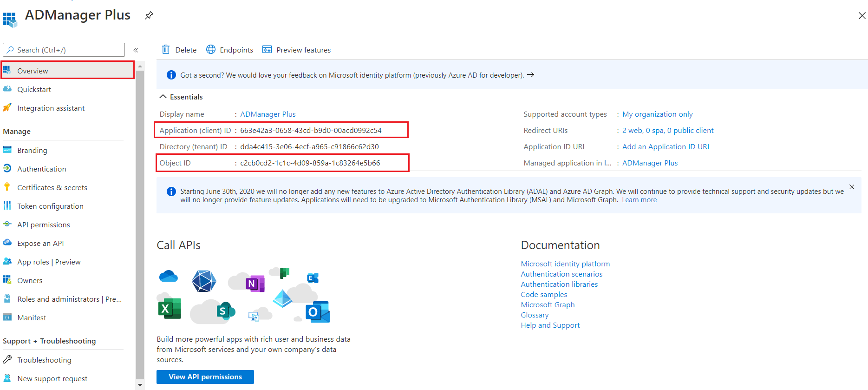Open the Code samples link
This screenshot has height=390, width=868.
click(544, 294)
